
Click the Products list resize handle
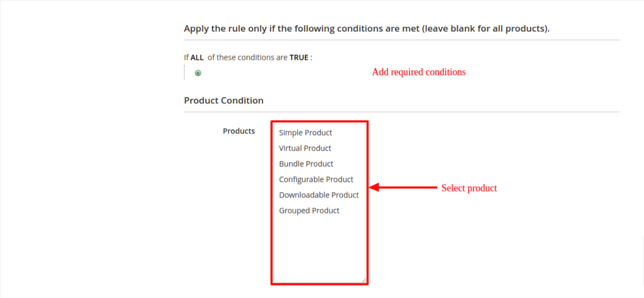[364, 280]
